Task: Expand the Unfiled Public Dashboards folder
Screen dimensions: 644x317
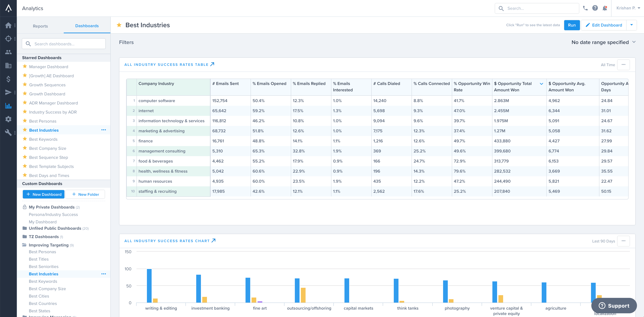Action: (55, 228)
